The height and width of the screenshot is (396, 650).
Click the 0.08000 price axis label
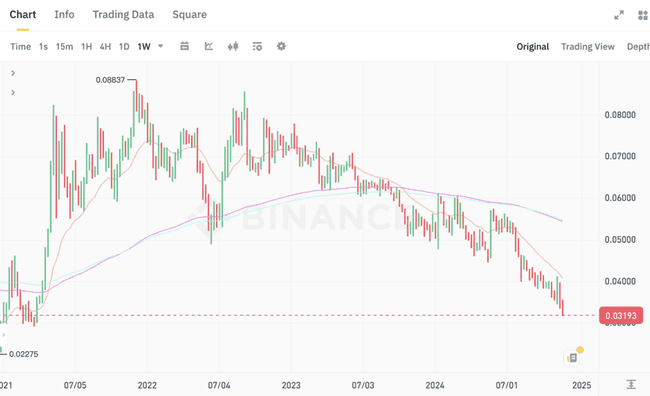(620, 115)
